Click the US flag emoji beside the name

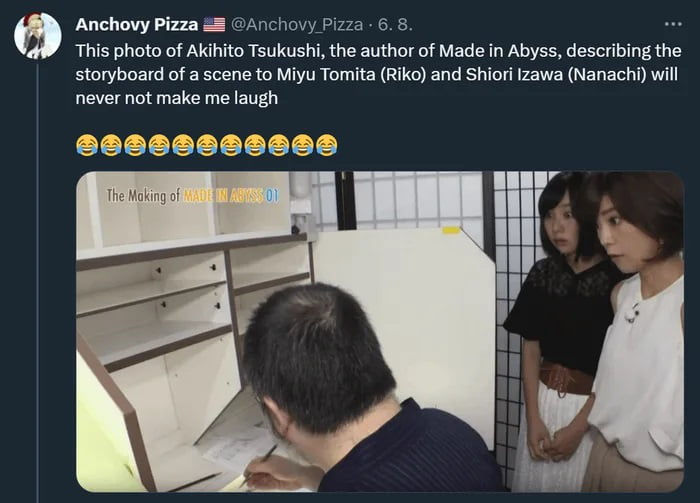click(214, 24)
